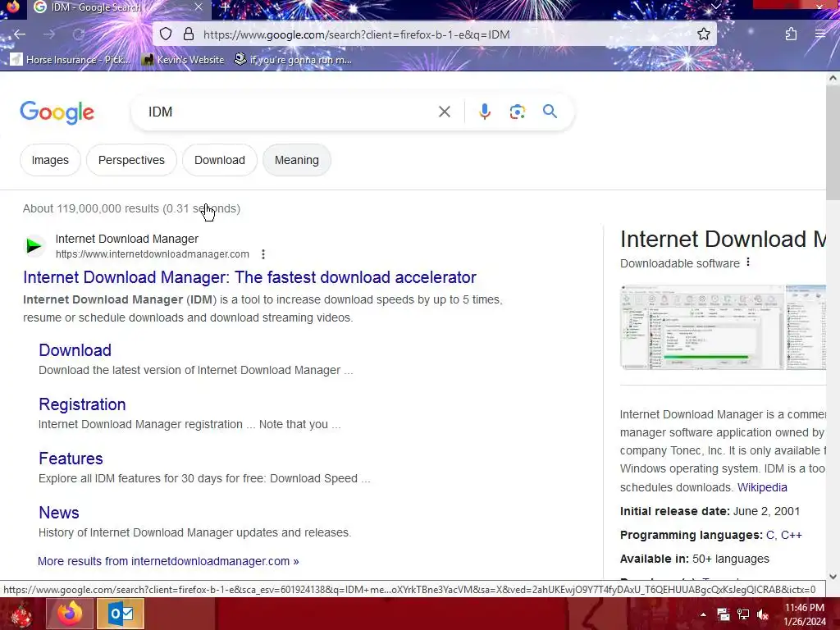Open the Kevin's Website bookmark

coord(183,59)
